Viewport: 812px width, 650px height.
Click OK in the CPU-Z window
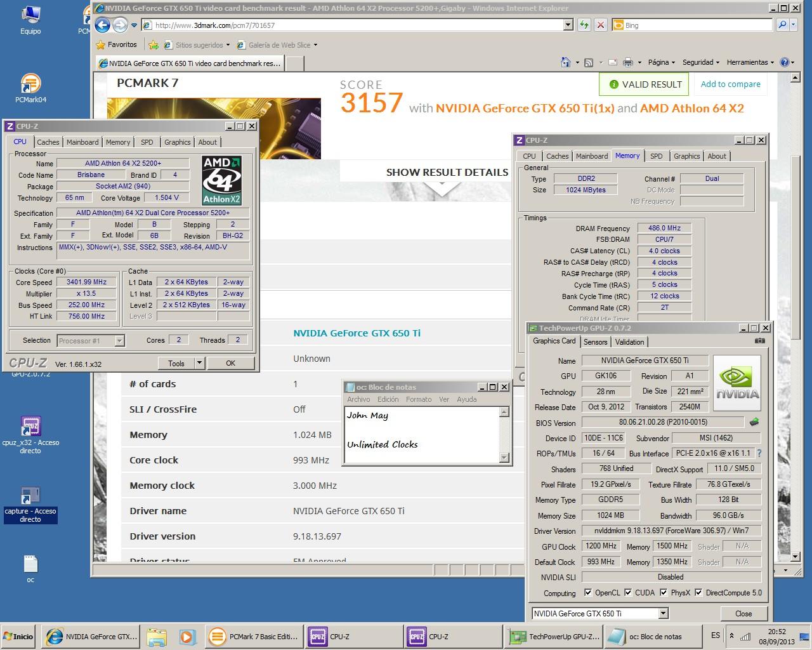230,363
